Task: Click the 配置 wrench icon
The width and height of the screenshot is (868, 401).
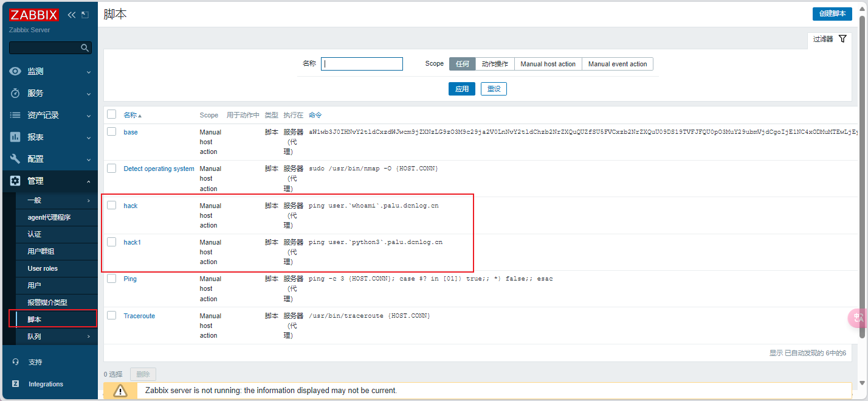Action: (15, 159)
